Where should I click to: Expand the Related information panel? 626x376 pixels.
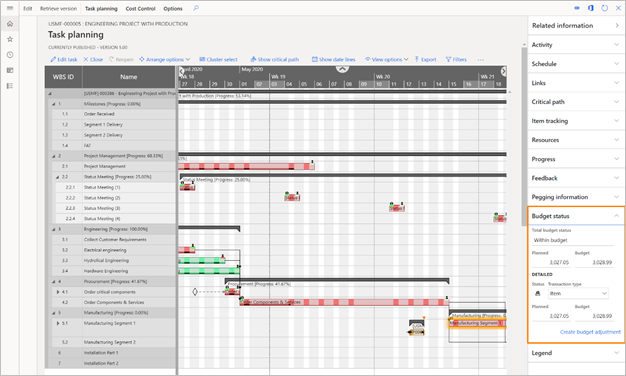pos(575,26)
